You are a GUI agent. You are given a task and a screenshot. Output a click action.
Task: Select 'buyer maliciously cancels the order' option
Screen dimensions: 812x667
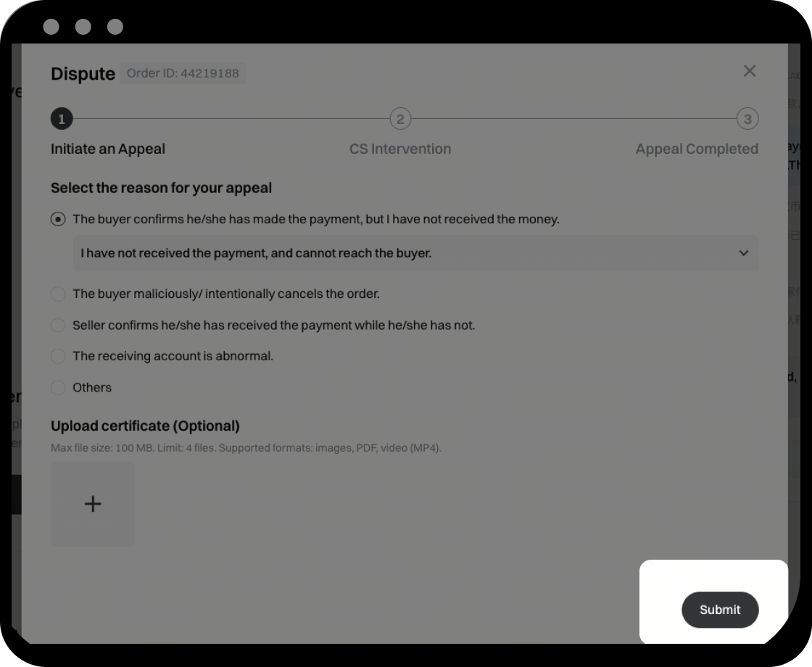tap(58, 294)
